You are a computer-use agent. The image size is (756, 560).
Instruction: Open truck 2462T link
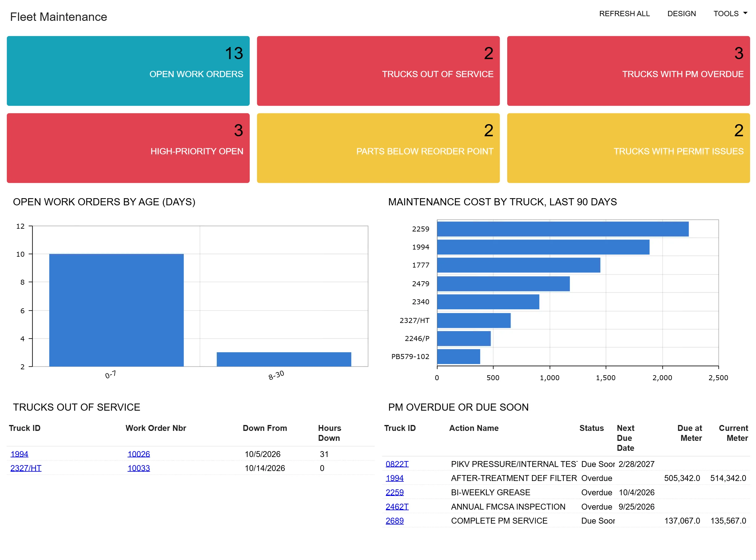tap(397, 507)
